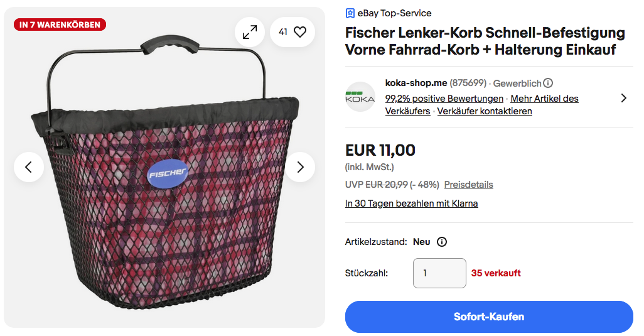Viewport: 644px width, 336px height.
Task: Show previous product image
Action: [x=29, y=167]
